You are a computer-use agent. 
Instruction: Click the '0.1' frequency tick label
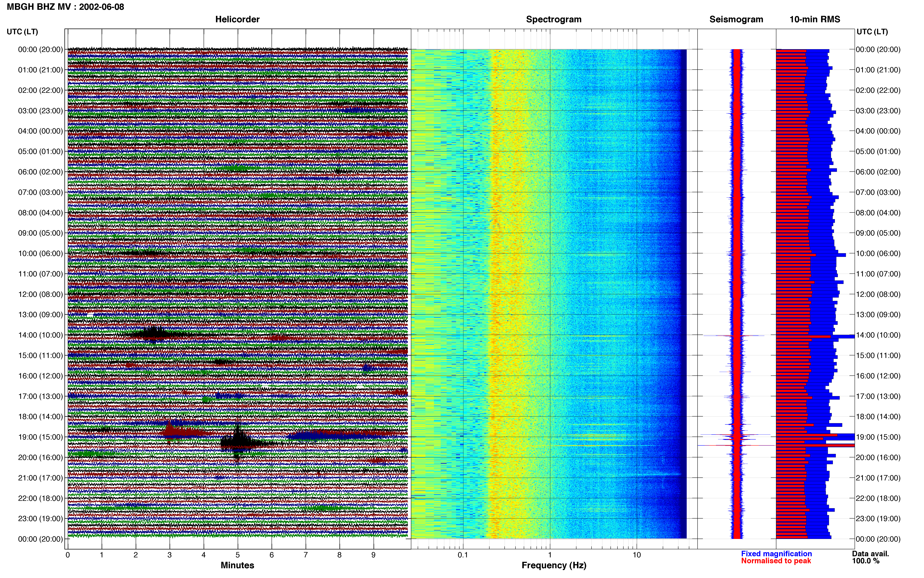pos(463,555)
